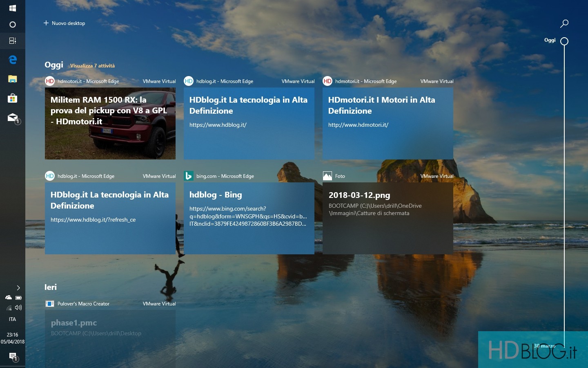Open Cortana circle icon

[x=12, y=25]
